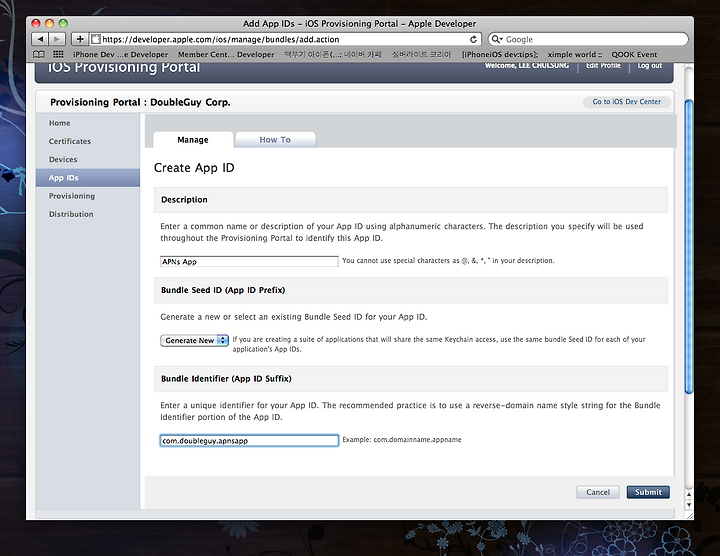
Task: Click the blue vertical scrollbar thumb
Action: 689,247
